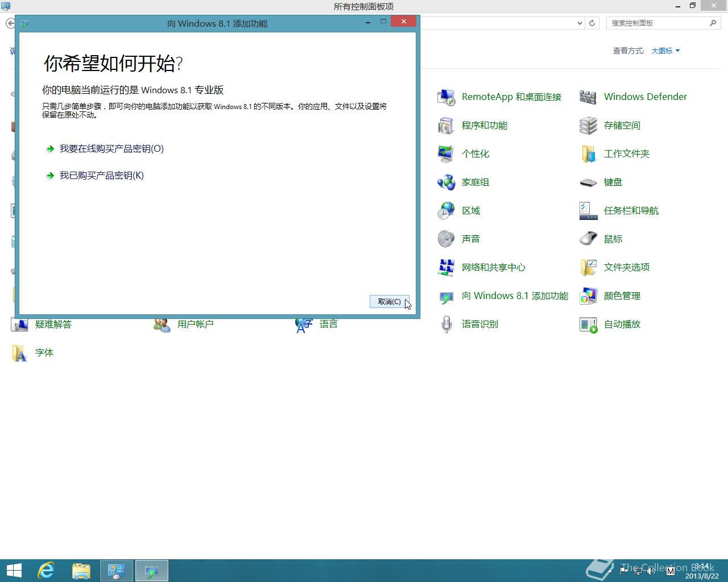This screenshot has width=728, height=582.
Task: Click the 取消(C) button
Action: point(390,302)
